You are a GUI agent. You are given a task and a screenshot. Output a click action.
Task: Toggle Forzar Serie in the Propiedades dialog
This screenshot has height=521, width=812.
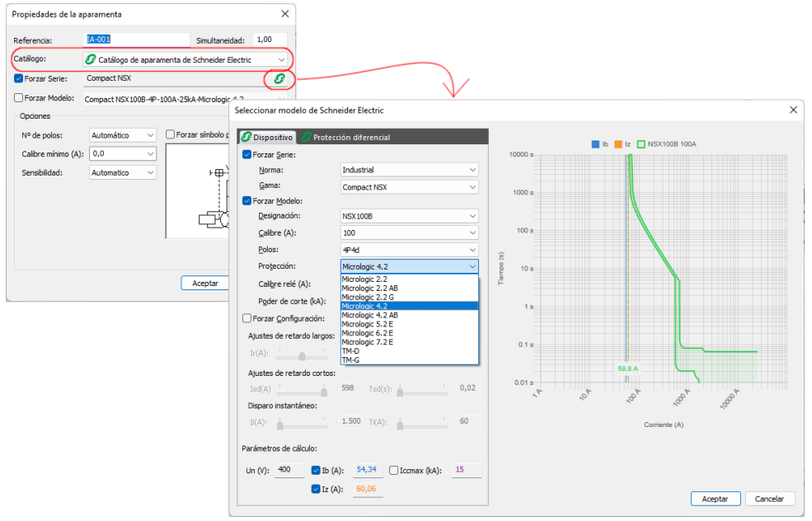click(19, 78)
